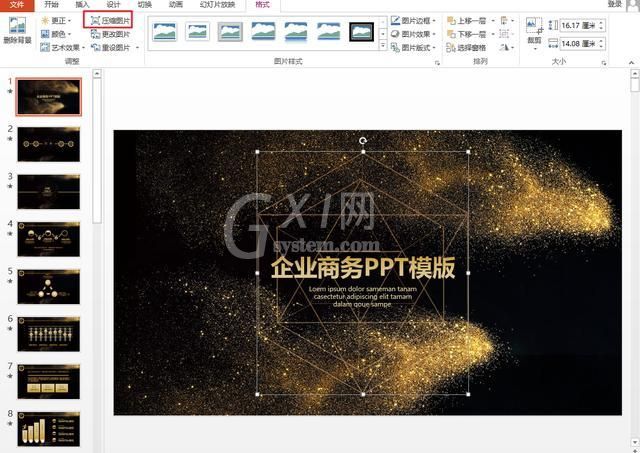Click the editing area scroll-down arrow
Viewport: 640px width, 453px height.
click(x=635, y=442)
